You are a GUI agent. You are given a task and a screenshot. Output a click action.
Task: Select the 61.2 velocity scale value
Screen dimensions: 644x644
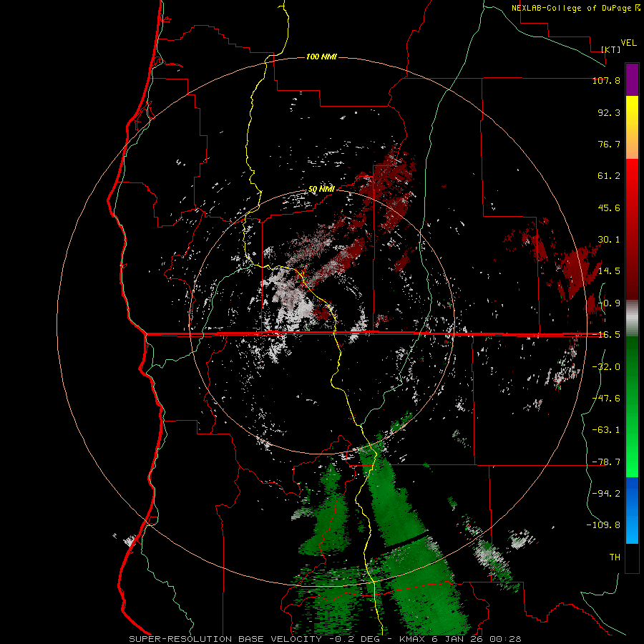(609, 176)
